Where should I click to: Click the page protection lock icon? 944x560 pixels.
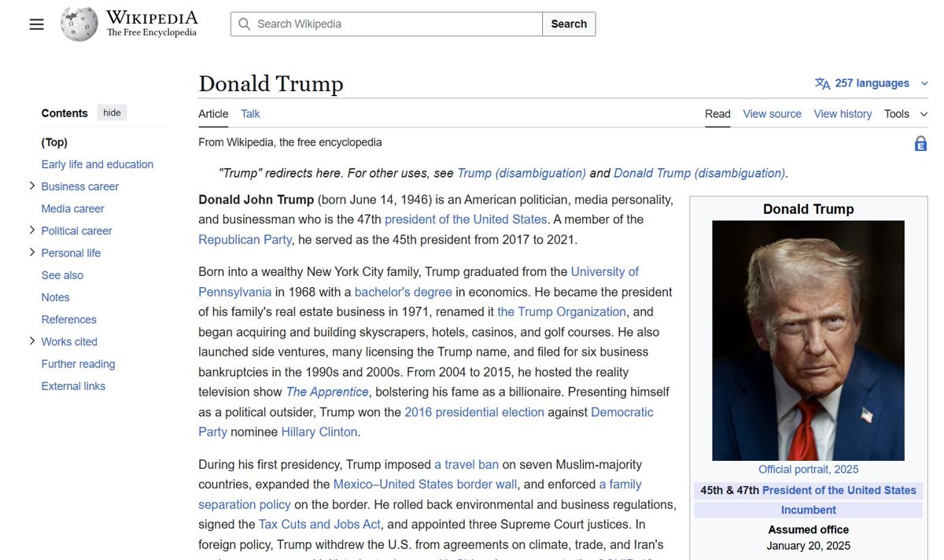(920, 143)
